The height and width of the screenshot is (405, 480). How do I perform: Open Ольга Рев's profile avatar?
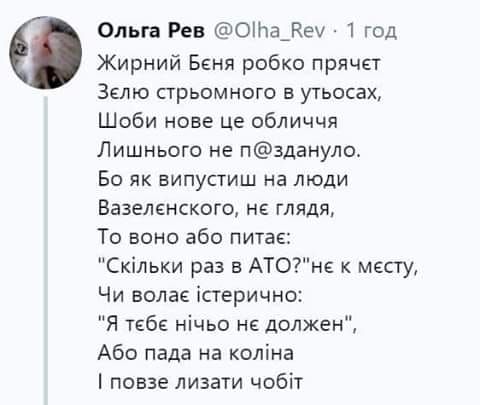46,52
